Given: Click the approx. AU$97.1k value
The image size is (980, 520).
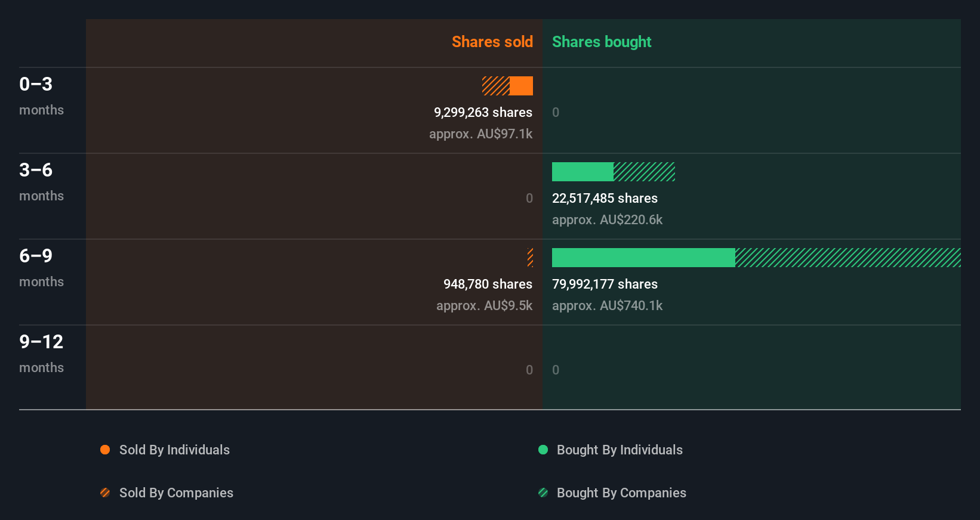Looking at the screenshot, I should tap(480, 134).
